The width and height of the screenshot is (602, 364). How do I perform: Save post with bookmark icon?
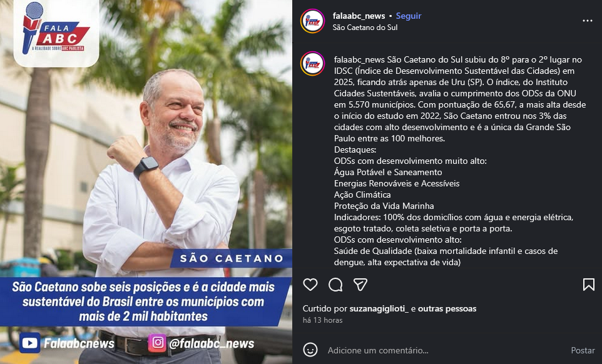click(589, 285)
